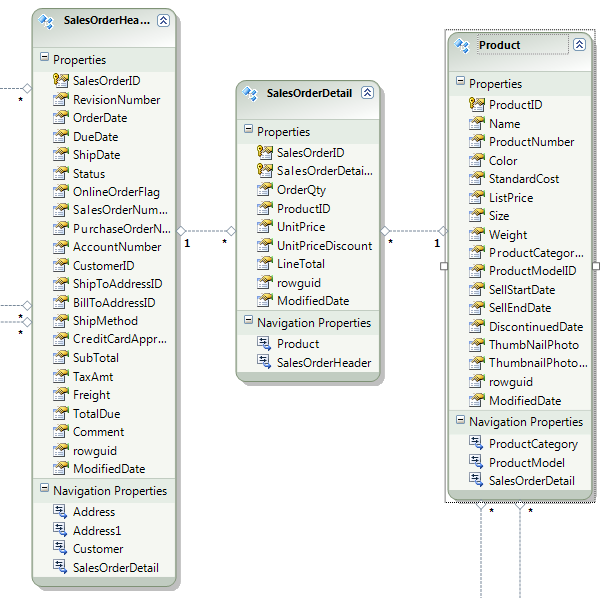Select the DueDate property
Screen dimensions: 601x598
95,137
